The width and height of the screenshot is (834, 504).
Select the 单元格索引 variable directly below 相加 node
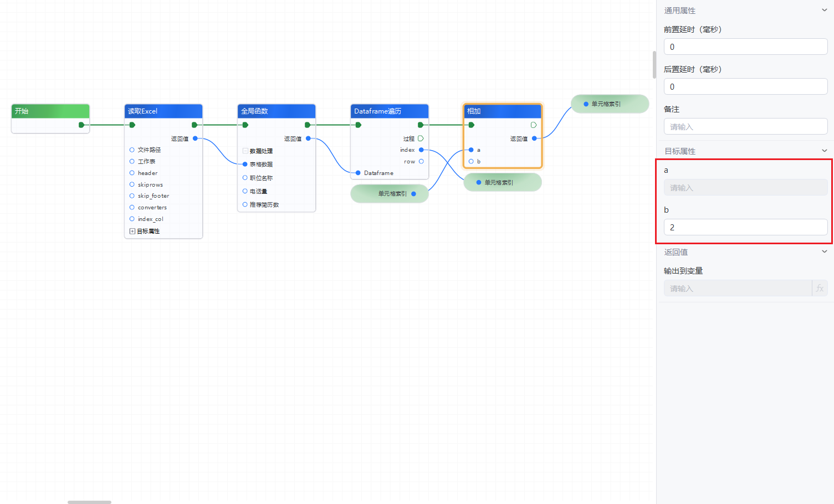point(503,182)
